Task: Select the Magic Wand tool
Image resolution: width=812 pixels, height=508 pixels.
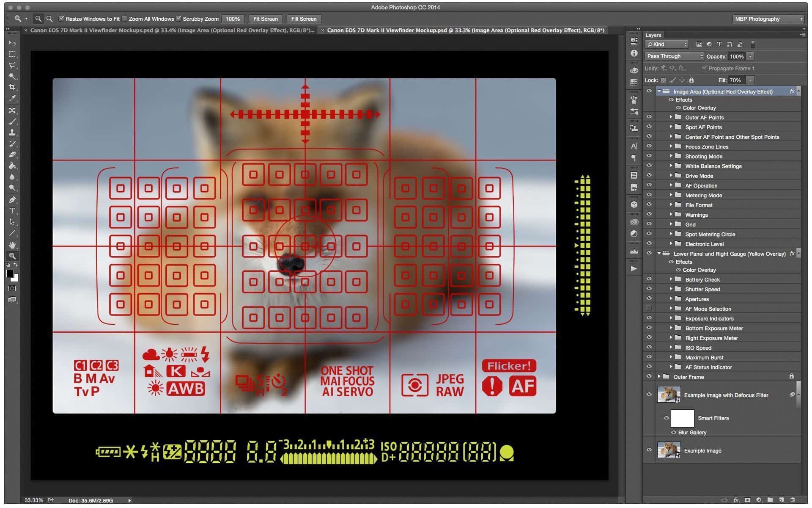Action: [x=12, y=76]
